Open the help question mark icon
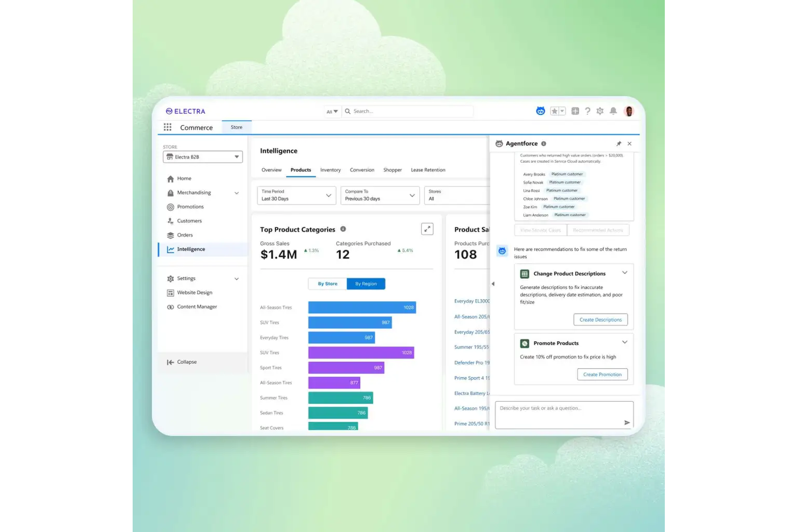Image resolution: width=798 pixels, height=532 pixels. tap(588, 111)
